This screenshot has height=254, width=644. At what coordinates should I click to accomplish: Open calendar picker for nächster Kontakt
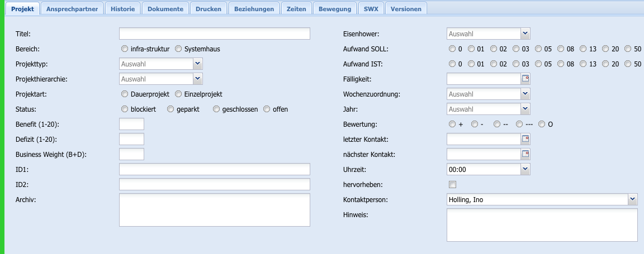pyautogui.click(x=525, y=154)
